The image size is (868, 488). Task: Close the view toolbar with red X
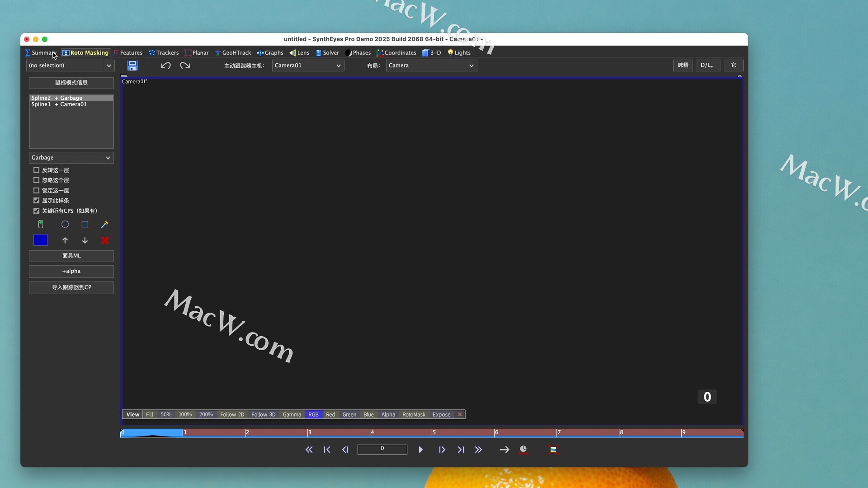coord(460,414)
